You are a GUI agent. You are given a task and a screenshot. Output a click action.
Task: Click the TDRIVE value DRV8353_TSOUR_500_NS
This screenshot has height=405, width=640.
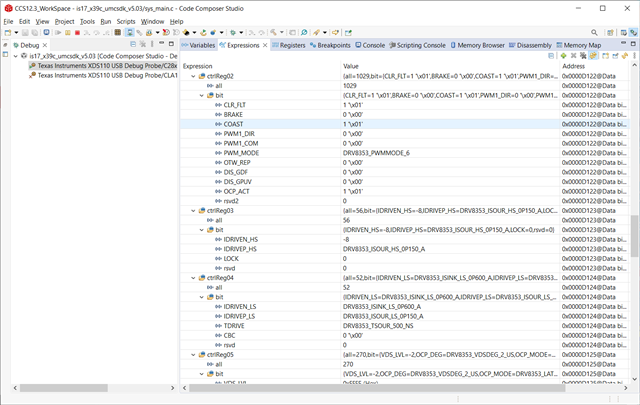(378, 326)
